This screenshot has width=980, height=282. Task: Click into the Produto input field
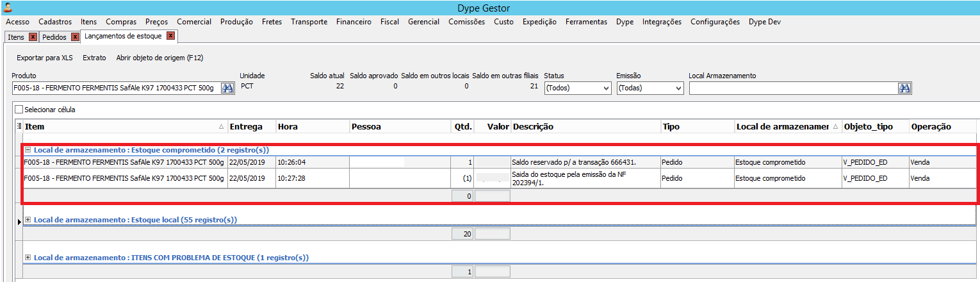pos(116,88)
